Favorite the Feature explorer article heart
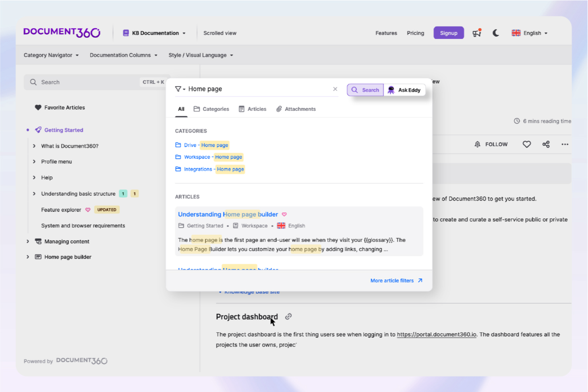588x392 pixels. point(88,210)
